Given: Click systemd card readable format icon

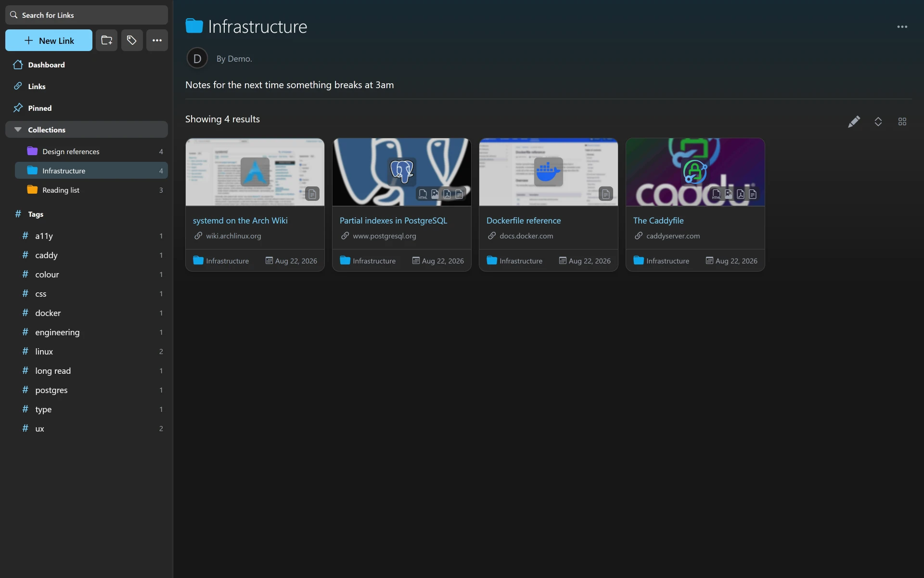Looking at the screenshot, I should point(312,194).
